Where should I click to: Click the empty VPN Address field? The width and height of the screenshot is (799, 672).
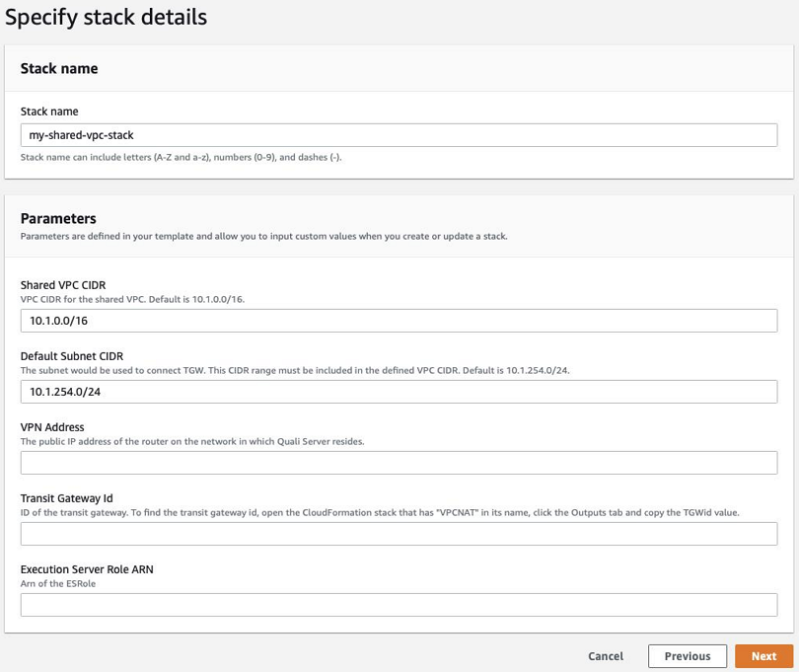pos(399,463)
